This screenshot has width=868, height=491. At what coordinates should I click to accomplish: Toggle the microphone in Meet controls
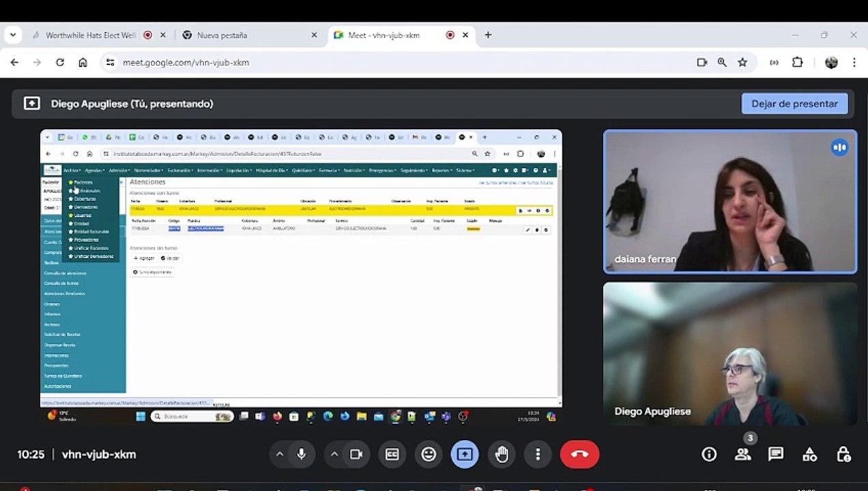point(301,454)
